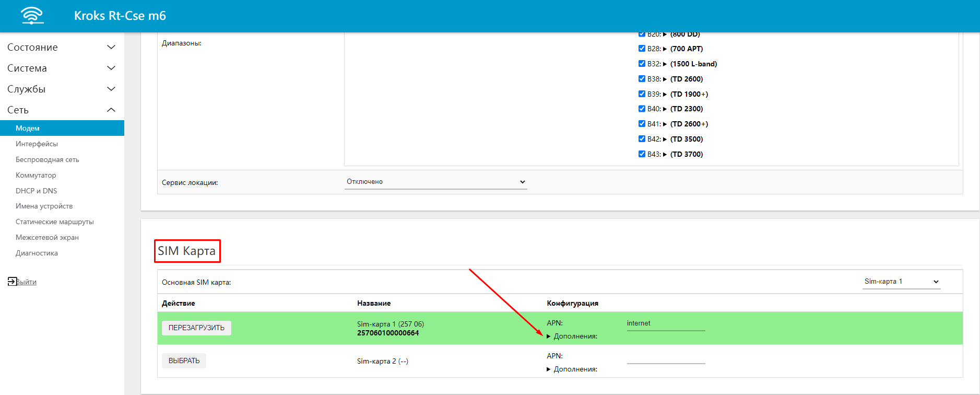Toggle the B42 (TD 3500) checkbox
This screenshot has width=980, height=395.
pos(642,139)
